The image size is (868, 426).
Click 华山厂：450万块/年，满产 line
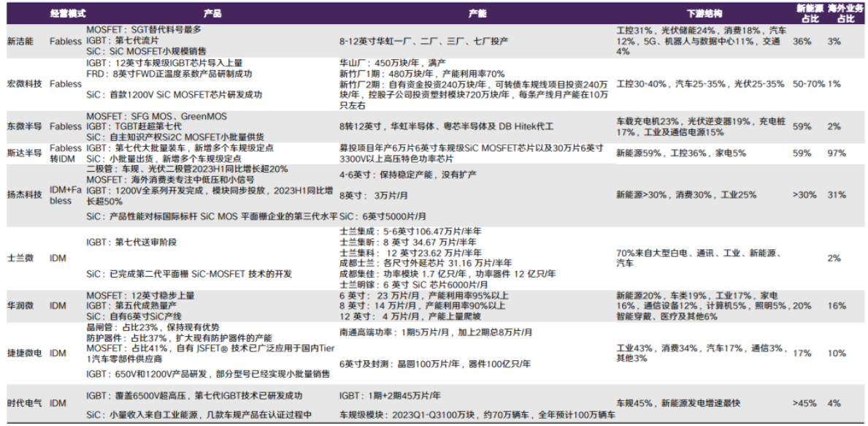393,63
